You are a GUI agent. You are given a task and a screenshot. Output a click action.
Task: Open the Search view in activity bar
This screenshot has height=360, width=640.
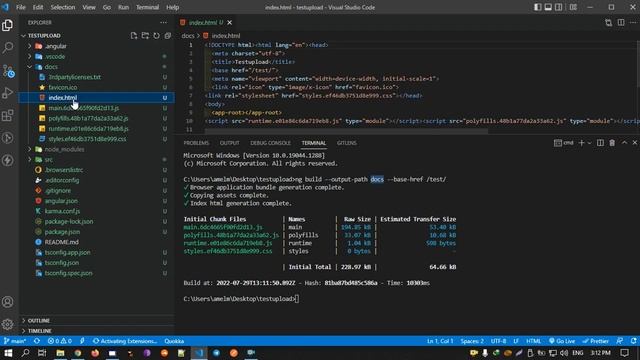(8, 48)
